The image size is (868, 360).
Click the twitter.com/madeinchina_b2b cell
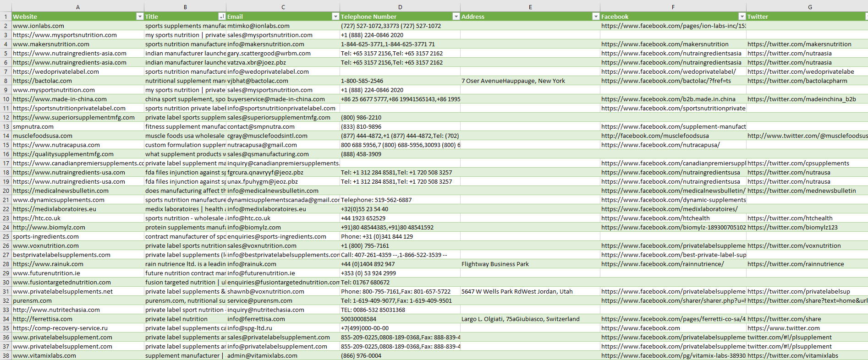click(807, 99)
